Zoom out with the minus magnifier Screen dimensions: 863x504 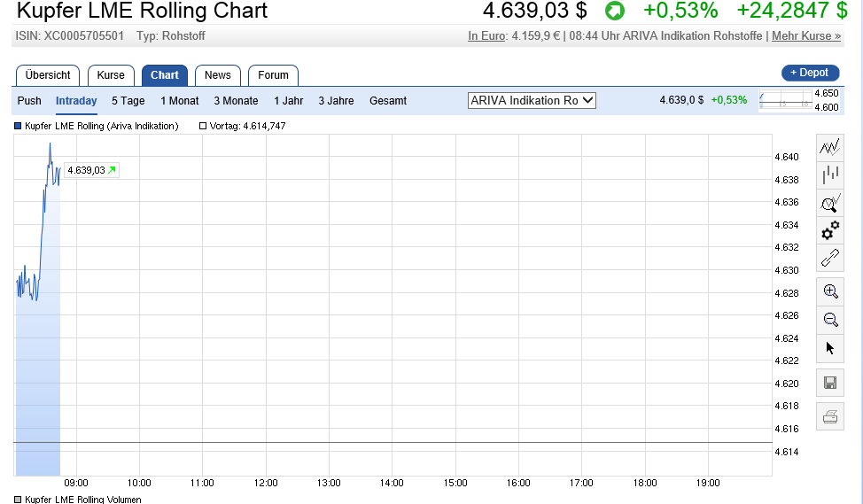point(830,320)
